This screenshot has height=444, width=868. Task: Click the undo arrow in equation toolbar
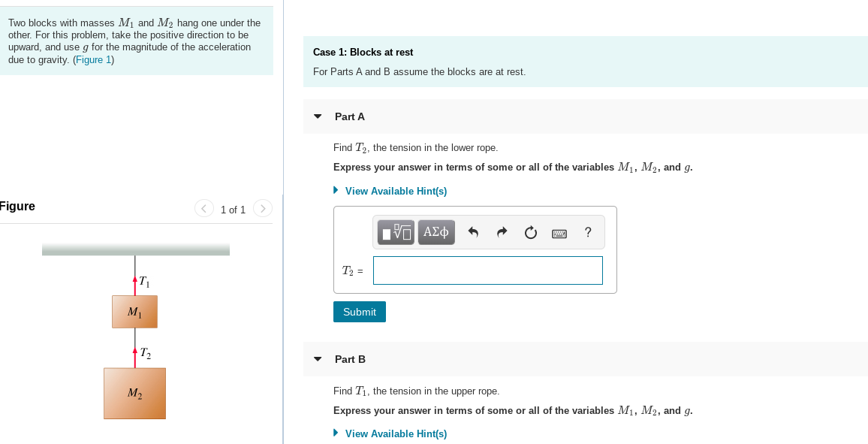[x=473, y=232]
